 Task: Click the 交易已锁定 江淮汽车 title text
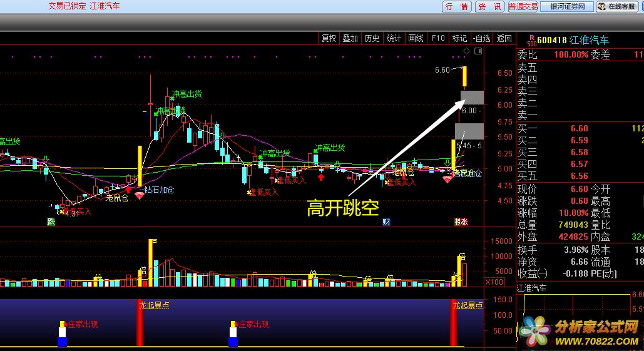point(84,6)
